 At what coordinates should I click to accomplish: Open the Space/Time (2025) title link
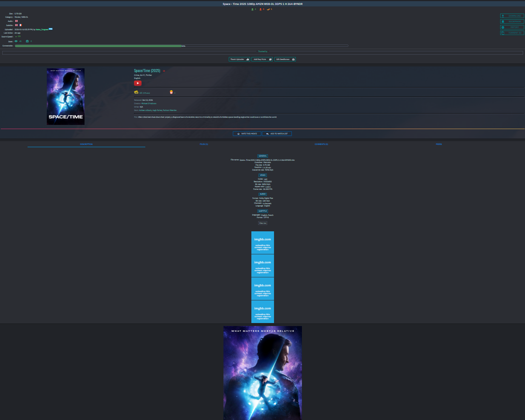coord(147,71)
